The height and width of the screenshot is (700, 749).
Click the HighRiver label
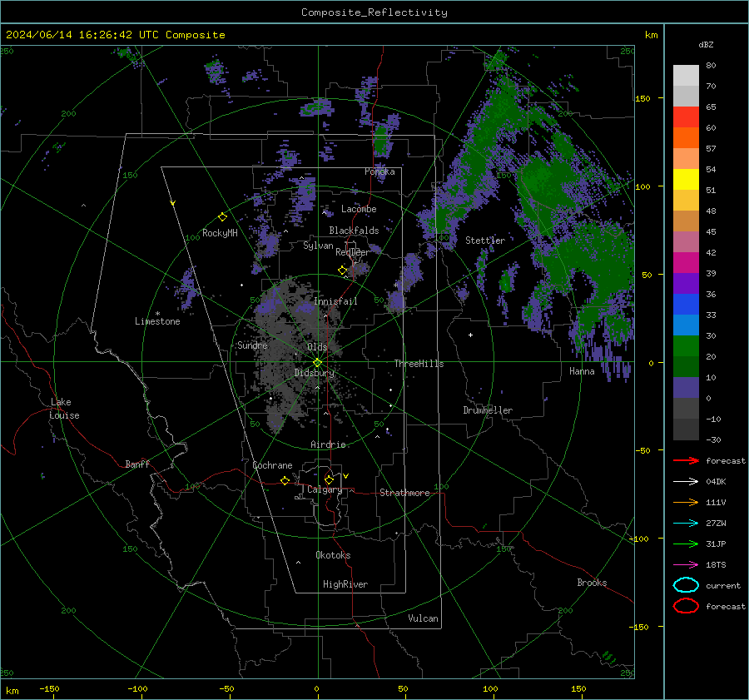(345, 584)
